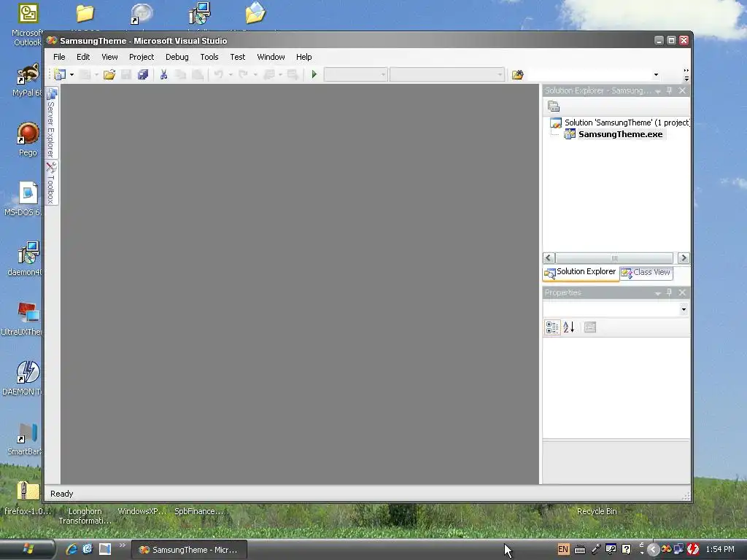This screenshot has width=747, height=560.
Task: Click Solution Explorer scroll right arrow
Action: click(x=684, y=257)
